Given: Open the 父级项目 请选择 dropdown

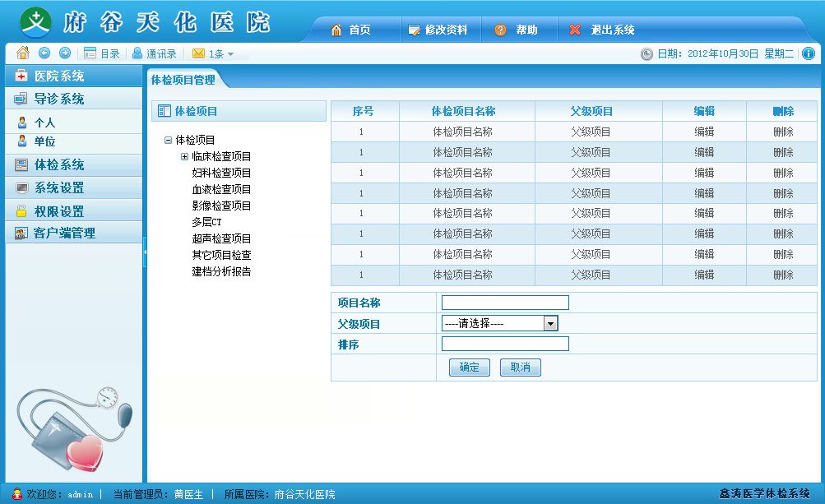Looking at the screenshot, I should [x=500, y=323].
